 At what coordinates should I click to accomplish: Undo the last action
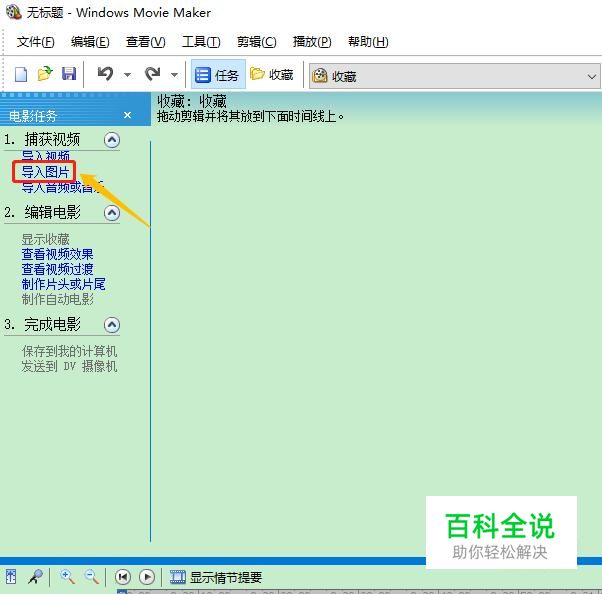105,74
